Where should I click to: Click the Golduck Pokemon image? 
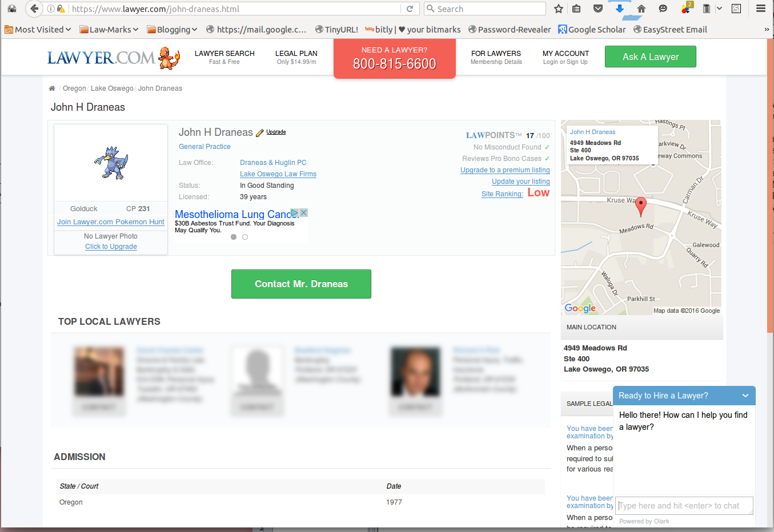111,163
